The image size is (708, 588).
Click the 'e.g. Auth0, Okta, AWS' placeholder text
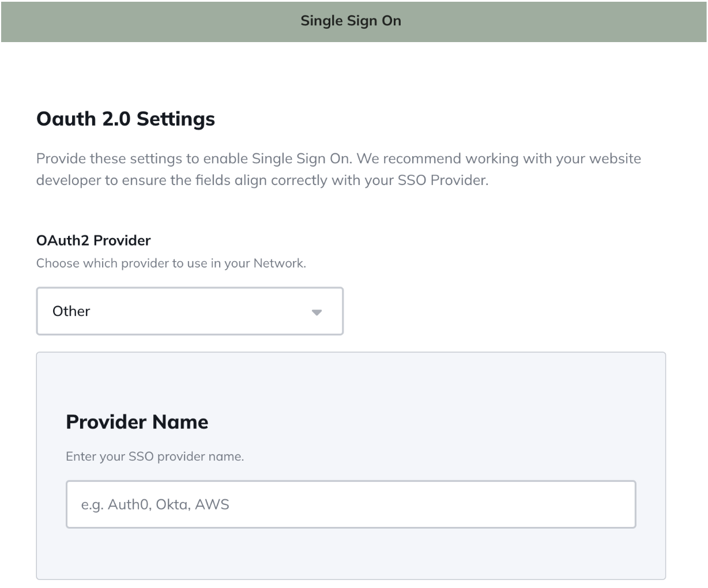155,505
